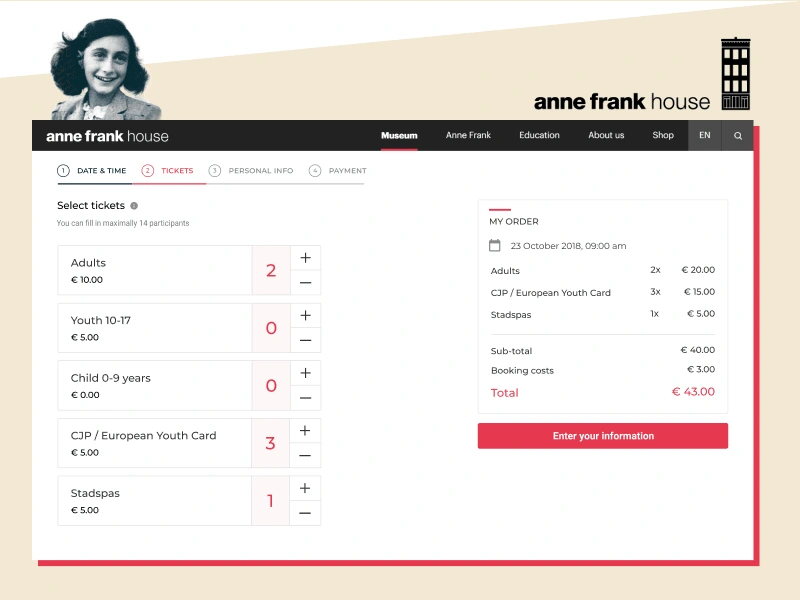Open the Shop menu item

click(x=663, y=135)
